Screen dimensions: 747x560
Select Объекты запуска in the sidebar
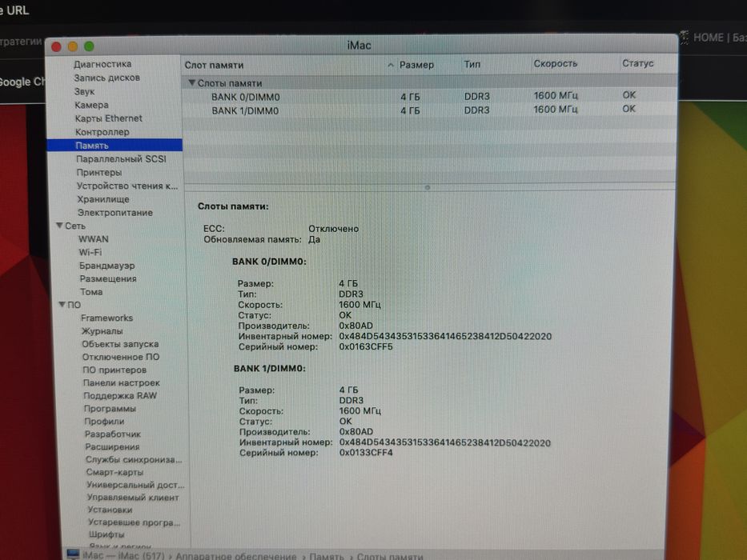pos(120,344)
